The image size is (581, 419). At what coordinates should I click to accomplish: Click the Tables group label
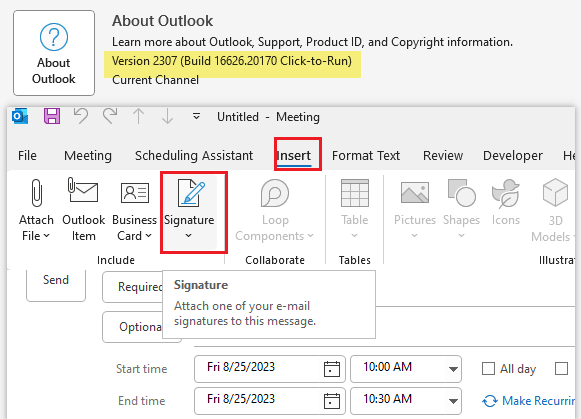(355, 260)
